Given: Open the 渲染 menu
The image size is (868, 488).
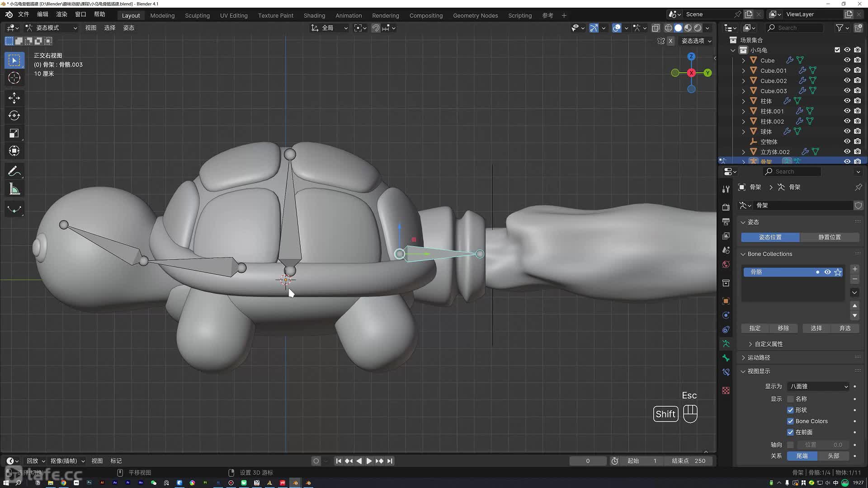Looking at the screenshot, I should pyautogui.click(x=61, y=14).
